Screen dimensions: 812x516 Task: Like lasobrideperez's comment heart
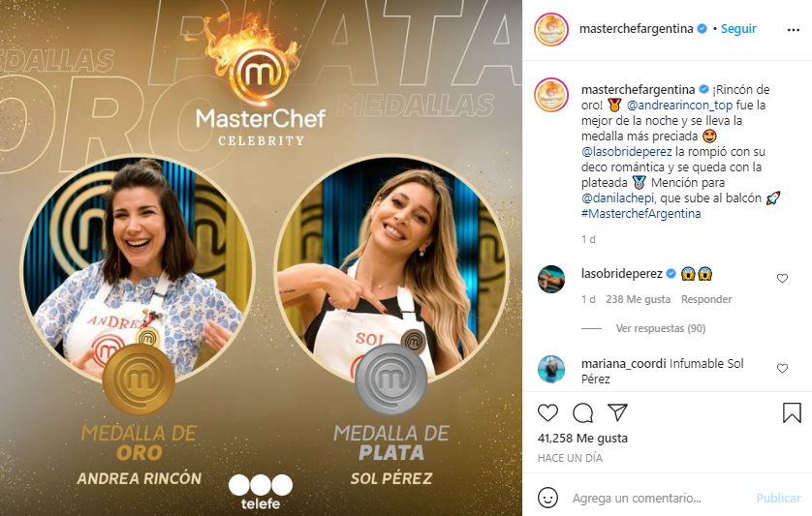(782, 279)
